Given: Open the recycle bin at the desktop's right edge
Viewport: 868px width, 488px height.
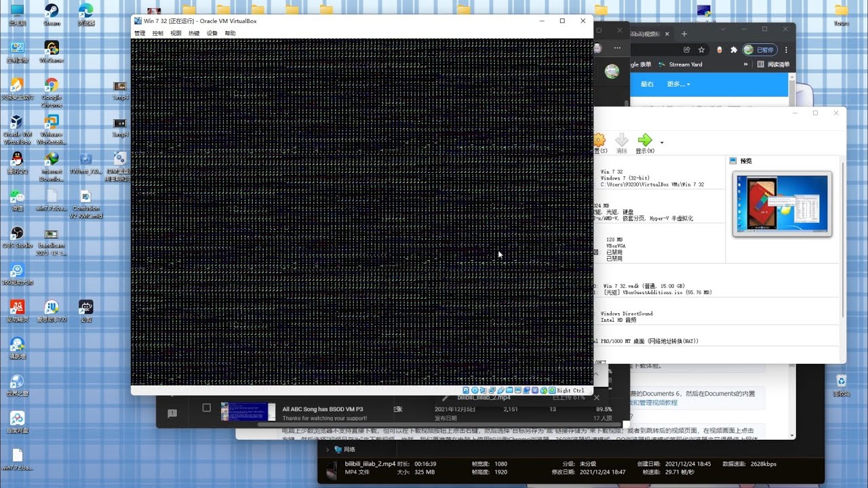Looking at the screenshot, I should click(842, 385).
